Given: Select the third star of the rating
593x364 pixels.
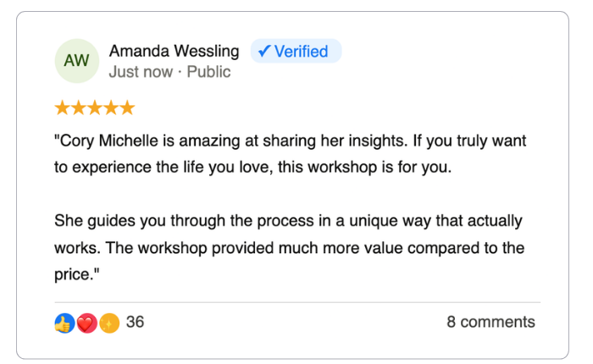Looking at the screenshot, I should [94, 108].
